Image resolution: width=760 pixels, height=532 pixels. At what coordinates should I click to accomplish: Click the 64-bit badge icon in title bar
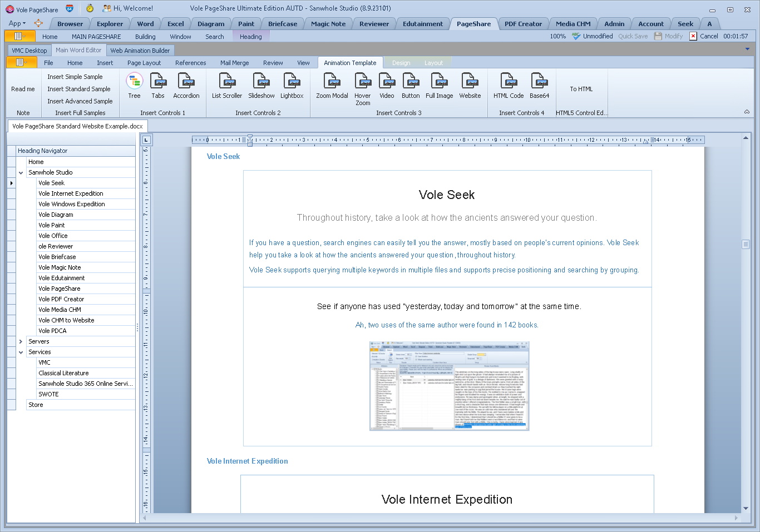click(70, 8)
